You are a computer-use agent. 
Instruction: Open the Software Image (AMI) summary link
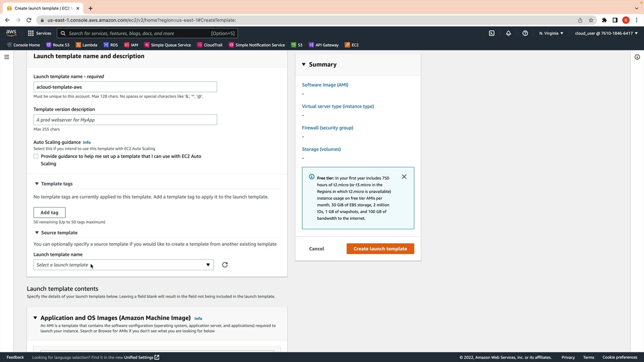(325, 85)
